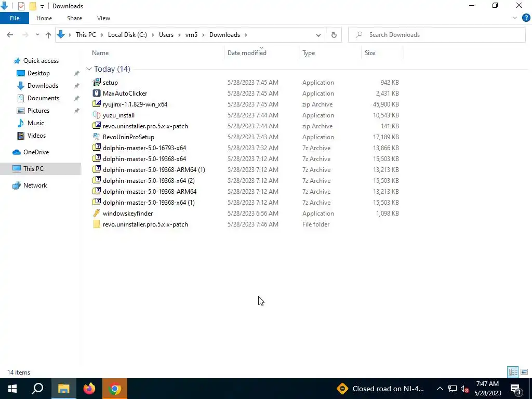Select the RevoUninProSetup application icon
Image resolution: width=532 pixels, height=399 pixels.
(97, 137)
